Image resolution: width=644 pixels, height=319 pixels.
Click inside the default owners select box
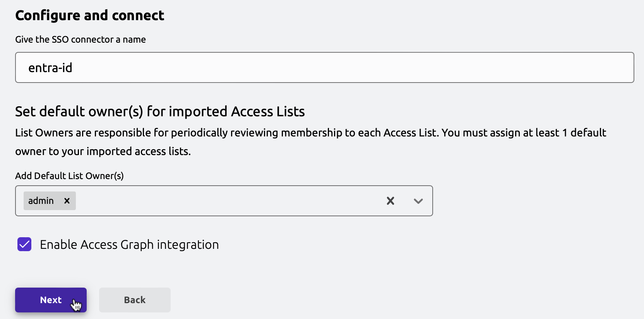[x=228, y=201]
